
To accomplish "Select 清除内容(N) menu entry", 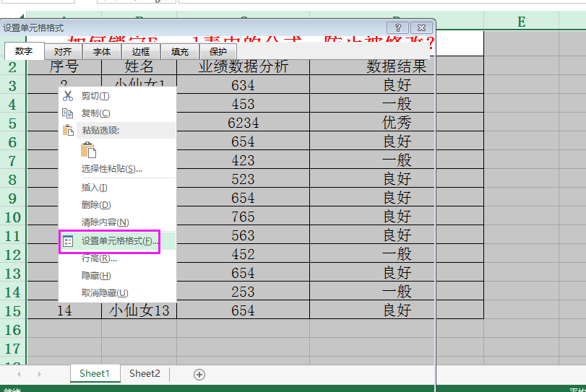I will click(117, 222).
